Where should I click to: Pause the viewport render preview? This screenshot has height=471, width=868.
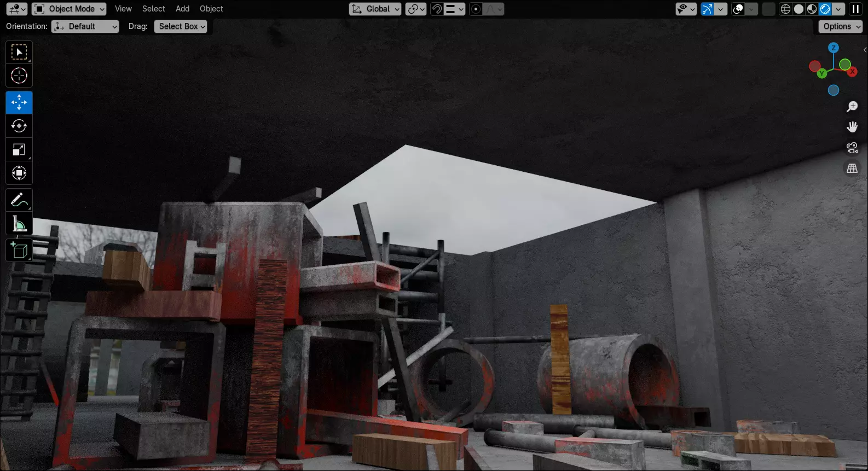click(x=855, y=9)
